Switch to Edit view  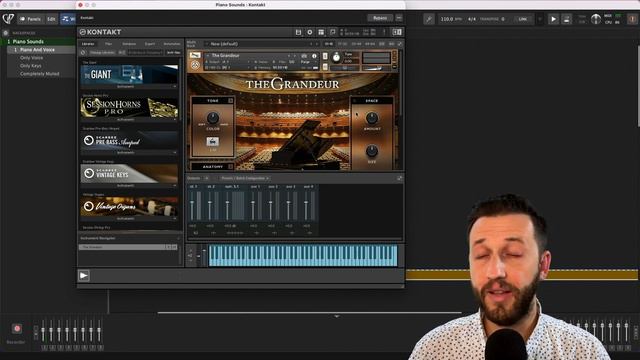coord(51,19)
